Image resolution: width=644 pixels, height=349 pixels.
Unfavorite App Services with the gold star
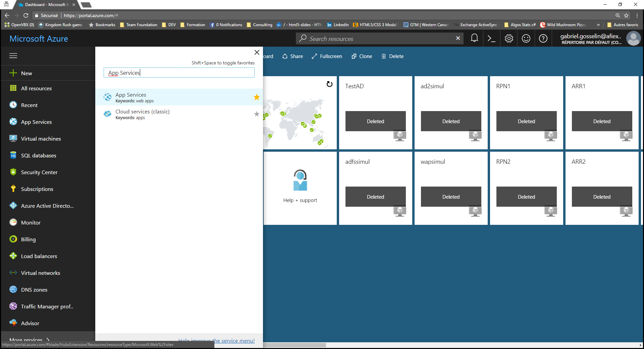[257, 97]
